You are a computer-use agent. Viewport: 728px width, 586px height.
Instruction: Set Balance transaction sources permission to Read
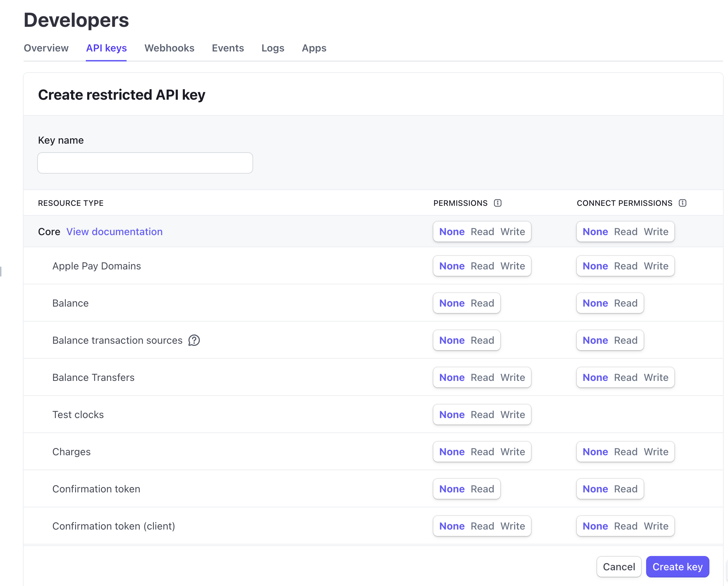(482, 340)
